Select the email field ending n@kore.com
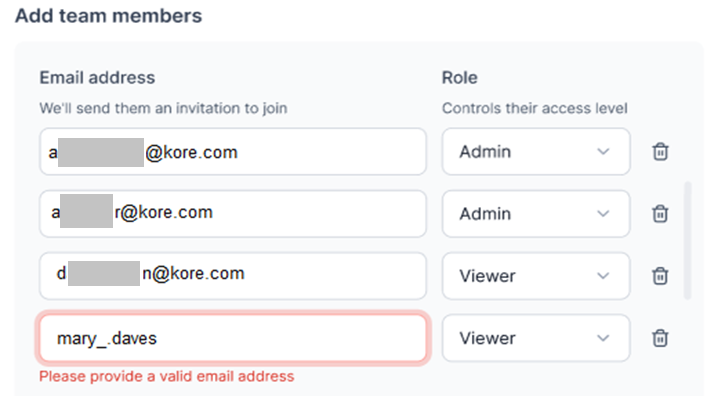Viewport: 706px width, 396px height. [x=233, y=275]
